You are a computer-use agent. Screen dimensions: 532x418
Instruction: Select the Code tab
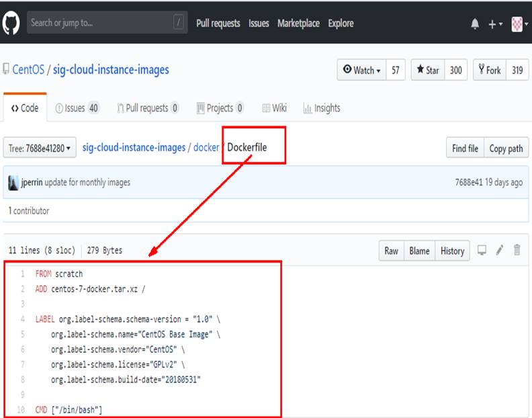click(25, 108)
